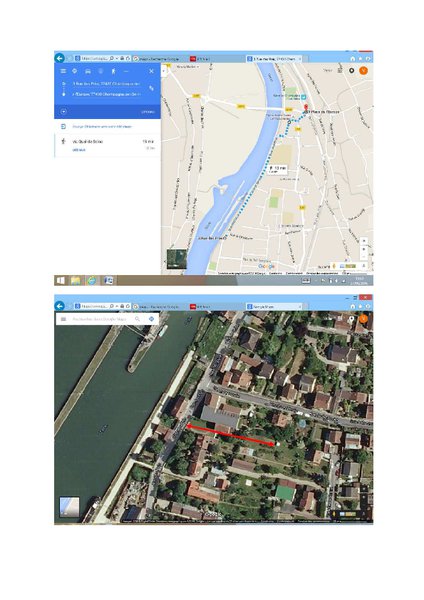Click the search magnifier in lower Maps box
The height and width of the screenshot is (600, 424).
[x=137, y=319]
